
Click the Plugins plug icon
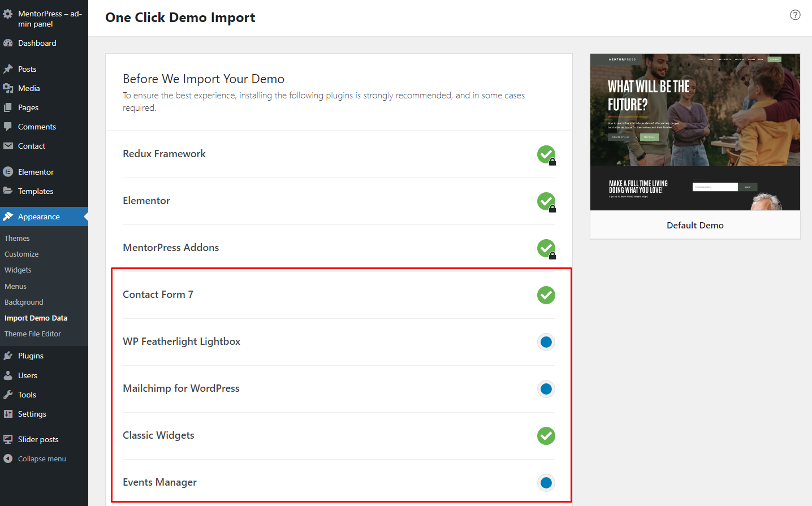click(8, 356)
